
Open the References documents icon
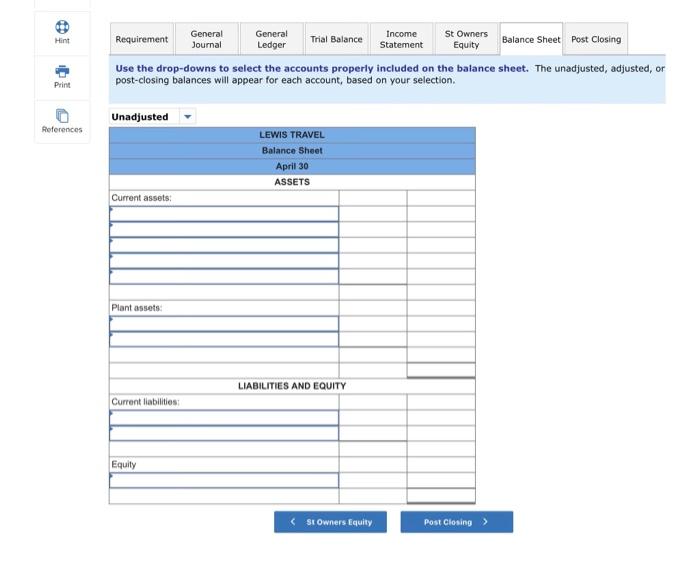pyautogui.click(x=62, y=116)
